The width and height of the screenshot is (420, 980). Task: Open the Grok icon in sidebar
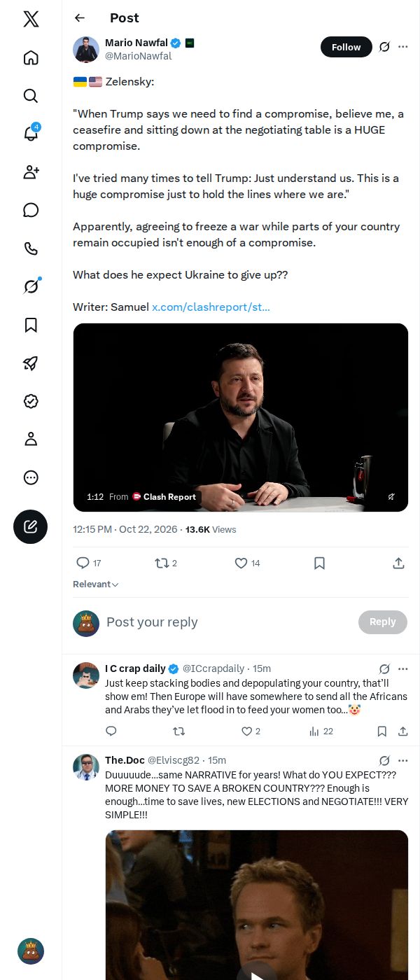(x=31, y=286)
